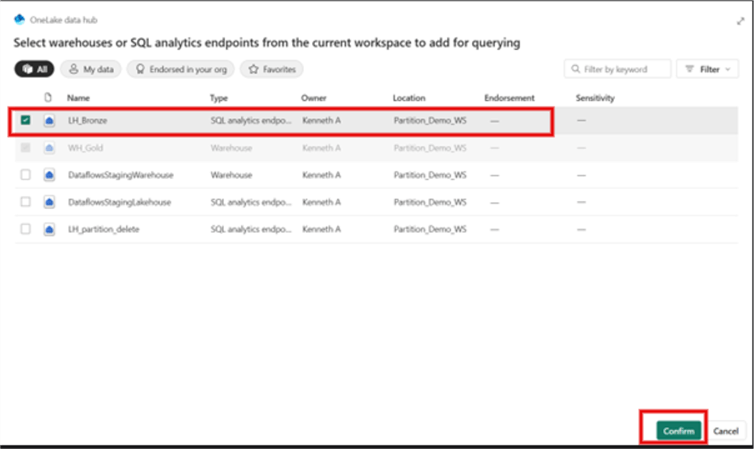
Task: Switch to Endorsed in your org tab
Action: [x=180, y=69]
